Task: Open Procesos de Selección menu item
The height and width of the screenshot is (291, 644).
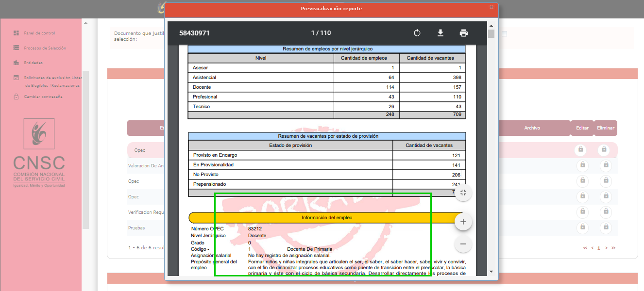Action: tap(45, 48)
